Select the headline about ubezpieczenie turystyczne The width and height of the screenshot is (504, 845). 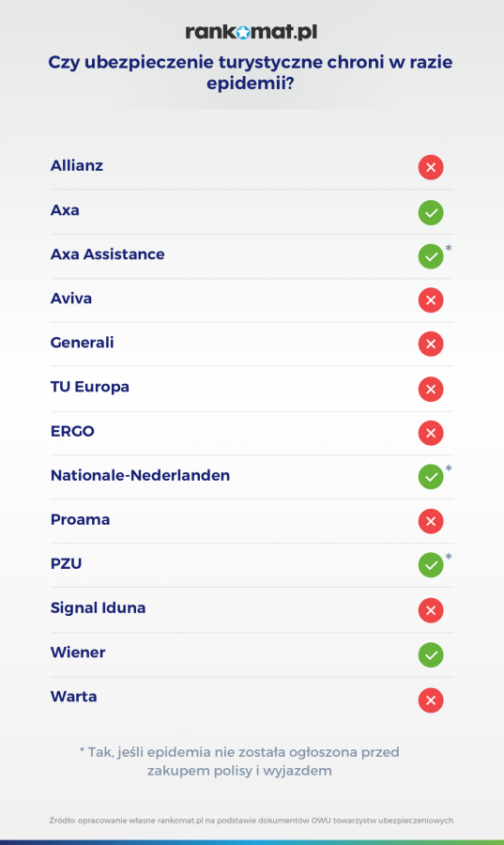(x=251, y=72)
